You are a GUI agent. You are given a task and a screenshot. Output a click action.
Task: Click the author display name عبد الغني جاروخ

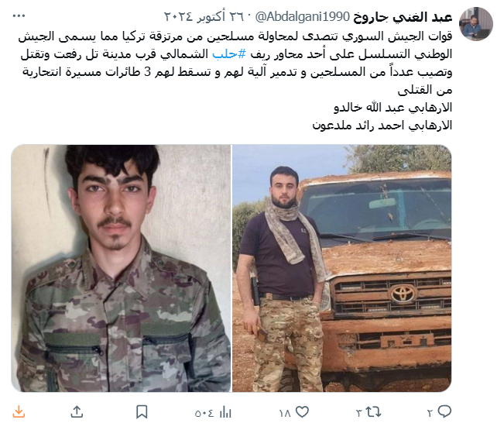point(403,17)
